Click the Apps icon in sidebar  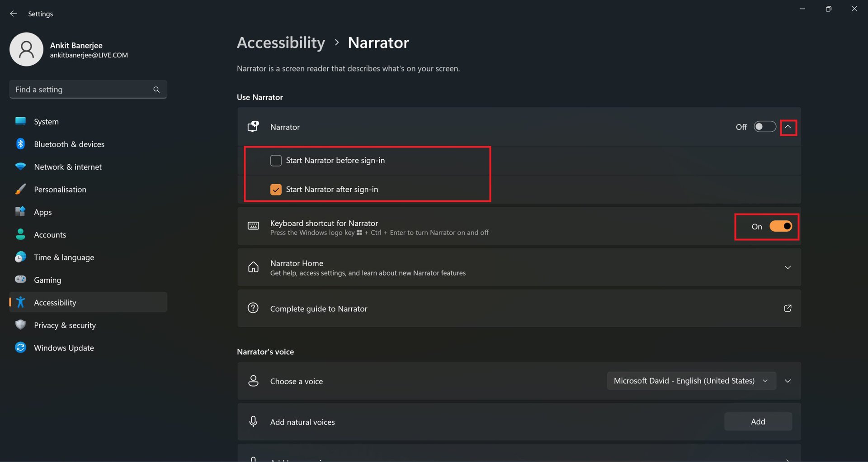(x=20, y=211)
